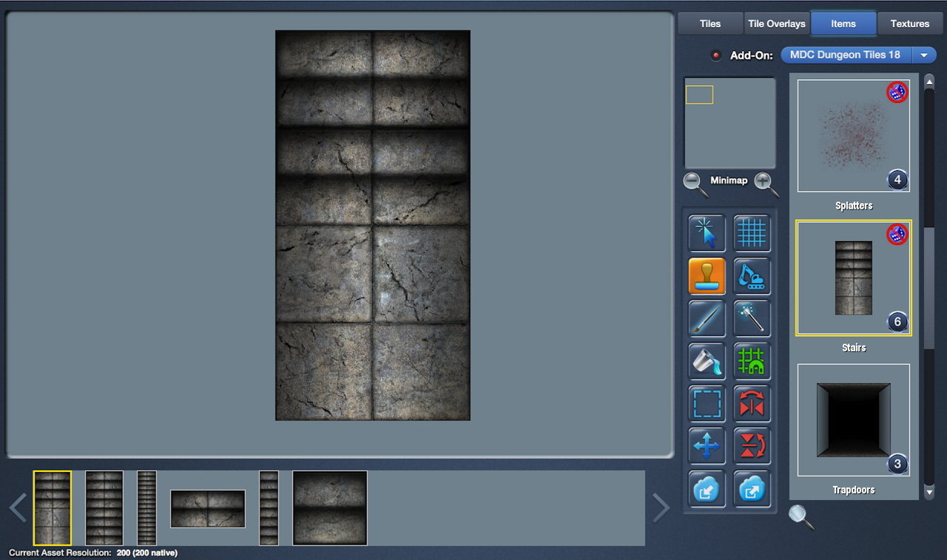The height and width of the screenshot is (560, 947).
Task: Click the dice icon on Stairs
Action: (897, 235)
